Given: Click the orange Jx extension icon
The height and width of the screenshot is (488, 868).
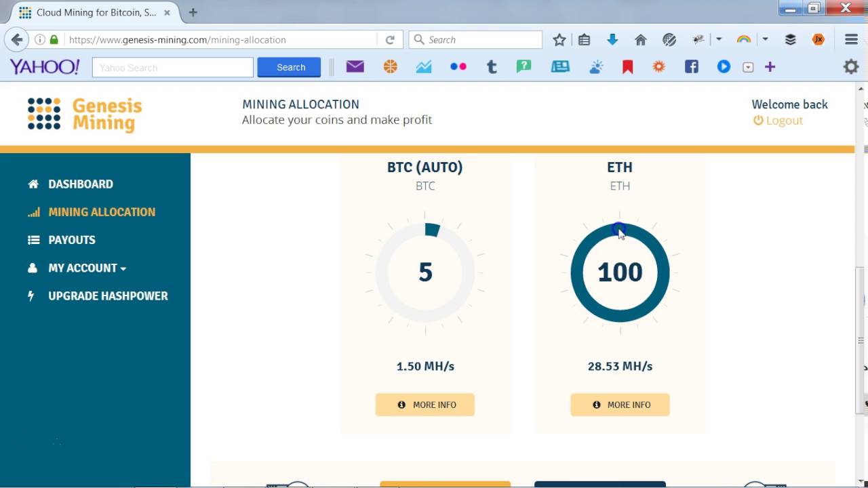Looking at the screenshot, I should point(818,40).
